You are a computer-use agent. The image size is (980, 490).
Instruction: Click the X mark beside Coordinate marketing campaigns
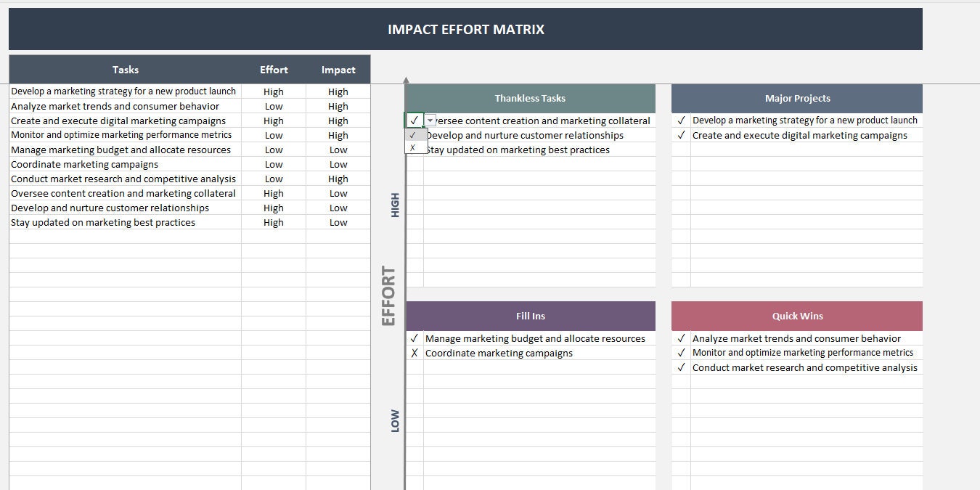pyautogui.click(x=415, y=353)
